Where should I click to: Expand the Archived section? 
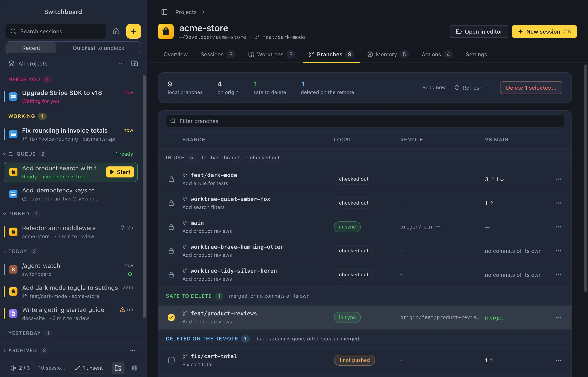[4, 351]
